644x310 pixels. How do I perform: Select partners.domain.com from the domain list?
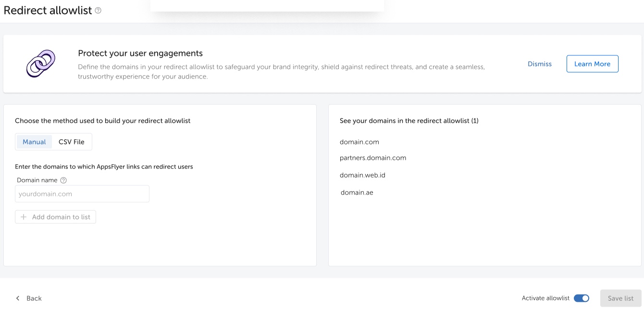tap(372, 157)
